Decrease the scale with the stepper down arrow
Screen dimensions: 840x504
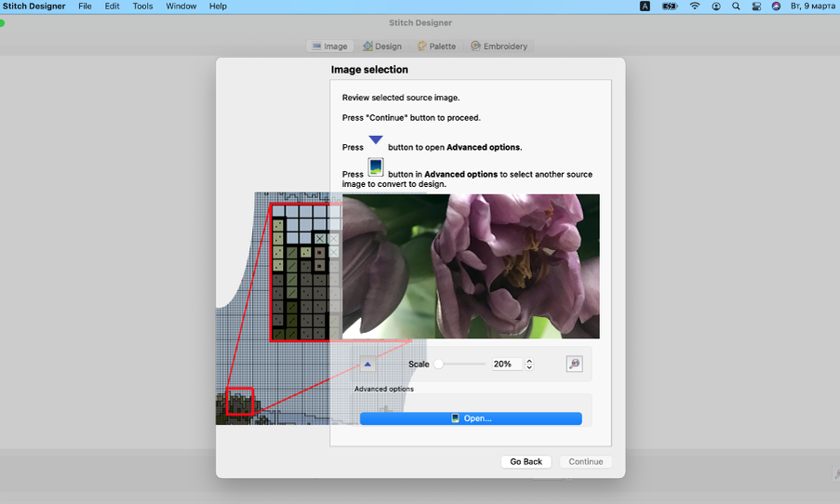529,367
